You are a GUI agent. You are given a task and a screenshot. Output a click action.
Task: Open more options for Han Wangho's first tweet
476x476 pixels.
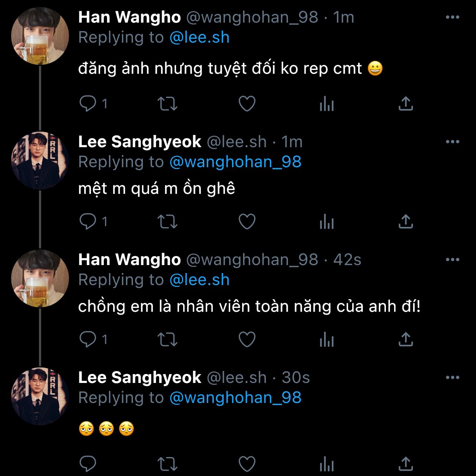452,17
